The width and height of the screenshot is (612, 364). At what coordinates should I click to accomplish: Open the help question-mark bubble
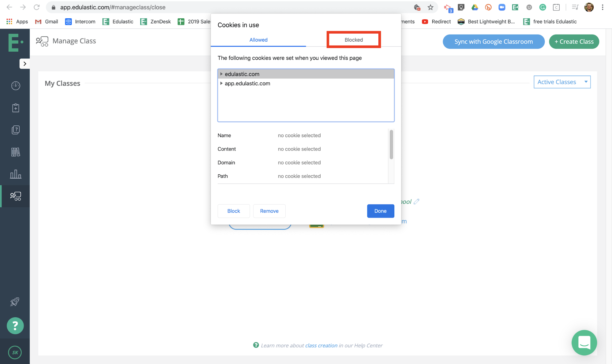(15, 325)
